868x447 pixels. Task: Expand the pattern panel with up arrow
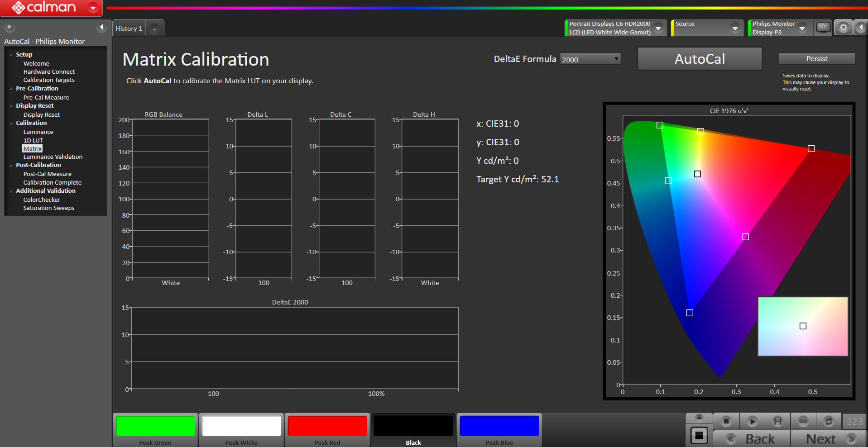(699, 417)
